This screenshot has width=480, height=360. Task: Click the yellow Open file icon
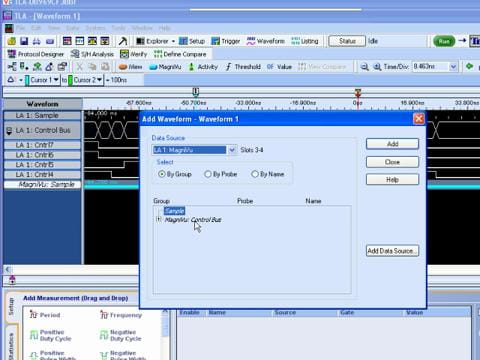12,41
